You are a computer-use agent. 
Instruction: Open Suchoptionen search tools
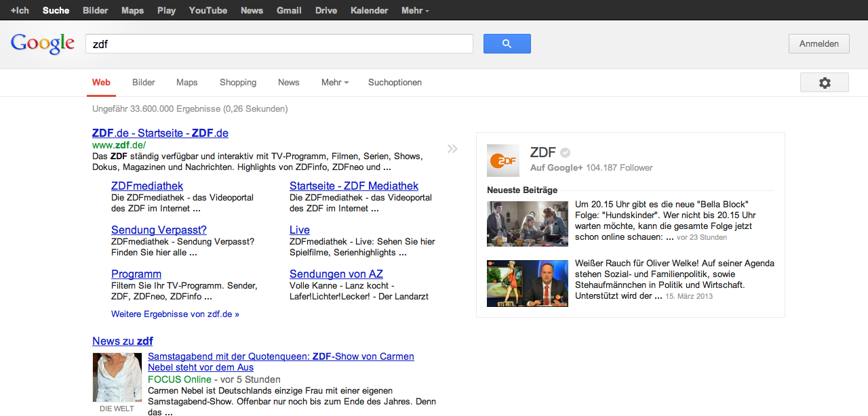click(x=395, y=83)
